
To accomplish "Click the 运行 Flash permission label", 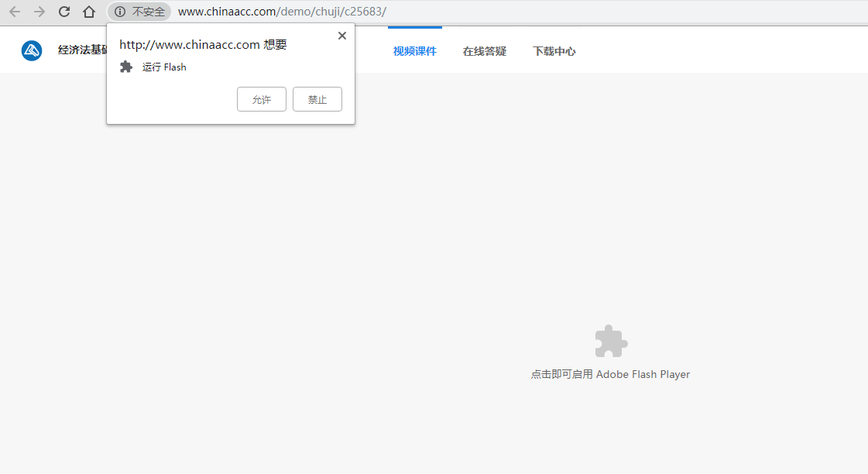I will pyautogui.click(x=164, y=67).
